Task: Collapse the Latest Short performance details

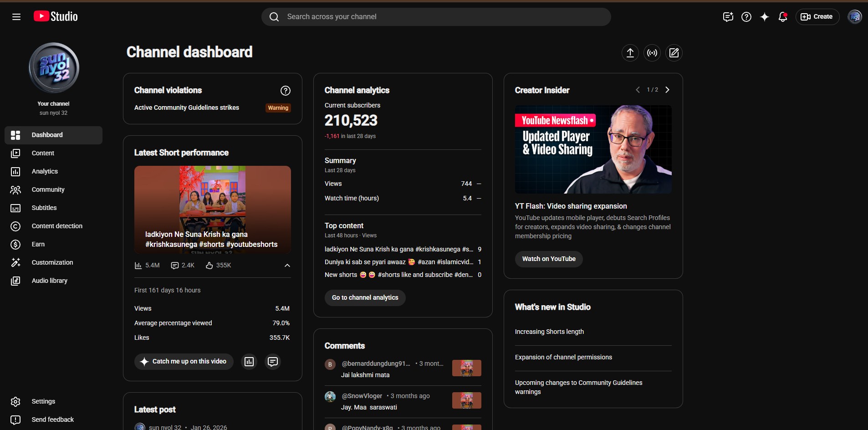Action: [287, 266]
